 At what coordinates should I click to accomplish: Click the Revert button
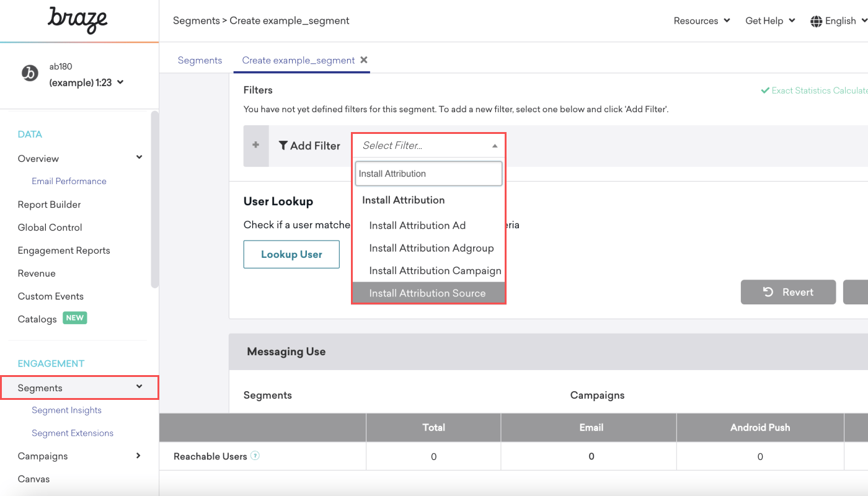click(788, 292)
